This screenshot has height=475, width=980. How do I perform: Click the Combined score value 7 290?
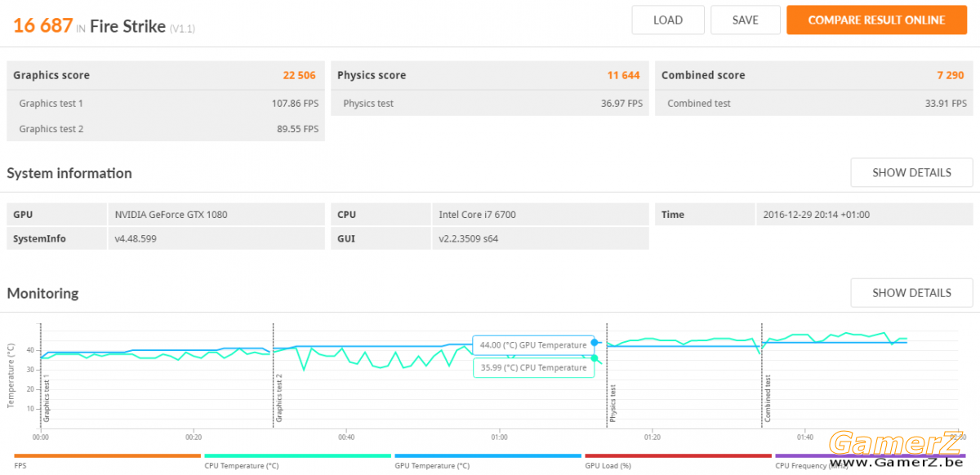tap(951, 75)
